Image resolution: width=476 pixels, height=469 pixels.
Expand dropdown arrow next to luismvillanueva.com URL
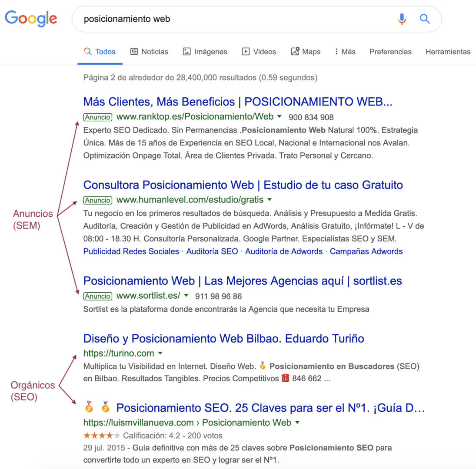pyautogui.click(x=297, y=423)
